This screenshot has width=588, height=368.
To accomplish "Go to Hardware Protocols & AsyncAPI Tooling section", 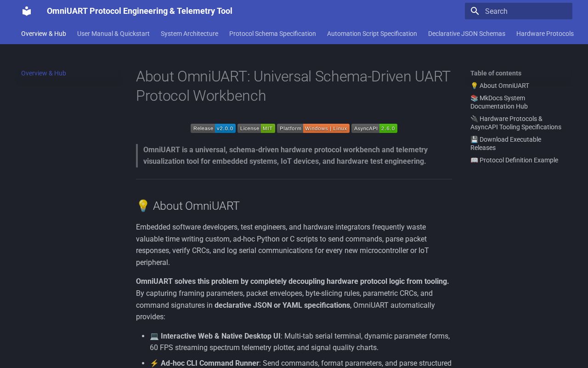I will pyautogui.click(x=516, y=123).
